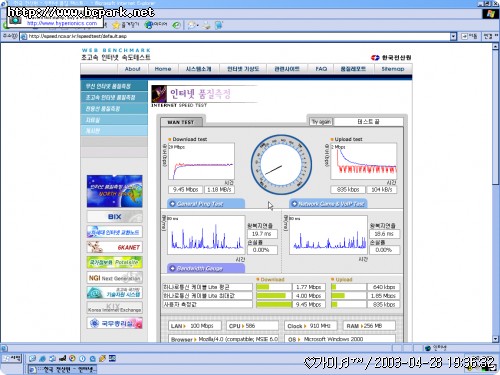Open the FAQ menu item
Image resolution: width=500 pixels, height=375 pixels.
tap(321, 69)
